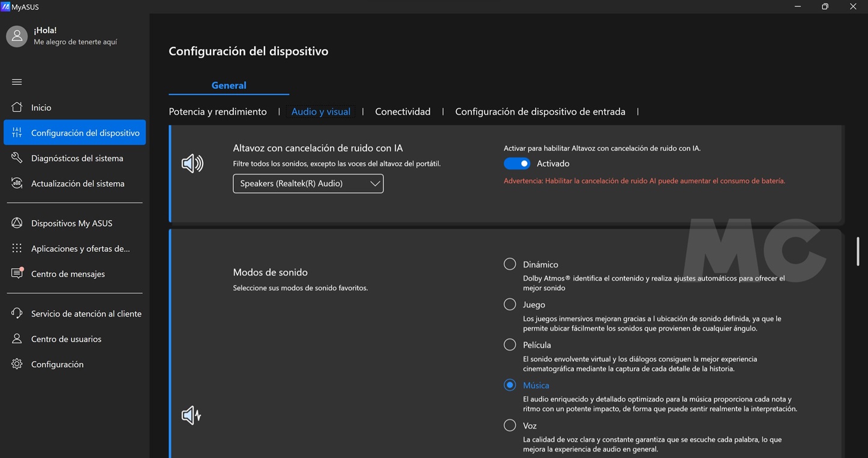868x458 pixels.
Task: Open the Conectividad tab
Action: pyautogui.click(x=403, y=112)
